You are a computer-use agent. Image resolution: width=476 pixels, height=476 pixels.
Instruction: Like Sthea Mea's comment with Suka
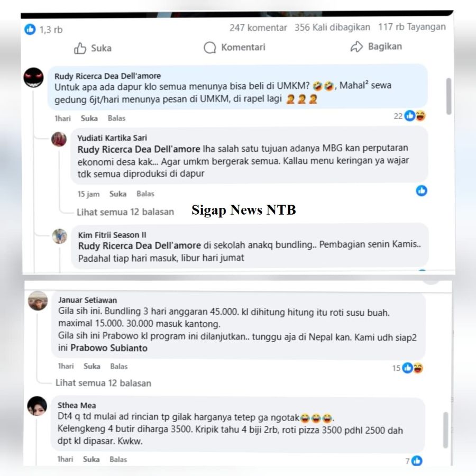tap(91, 459)
